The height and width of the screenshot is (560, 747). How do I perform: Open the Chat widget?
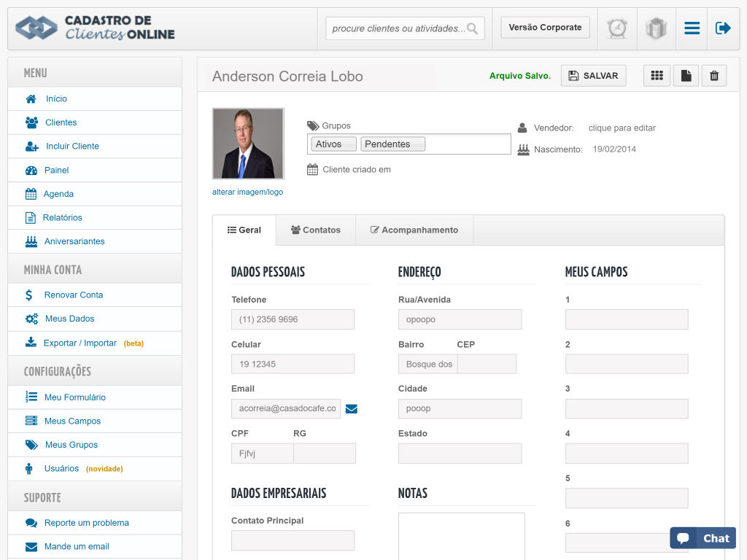[x=703, y=538]
